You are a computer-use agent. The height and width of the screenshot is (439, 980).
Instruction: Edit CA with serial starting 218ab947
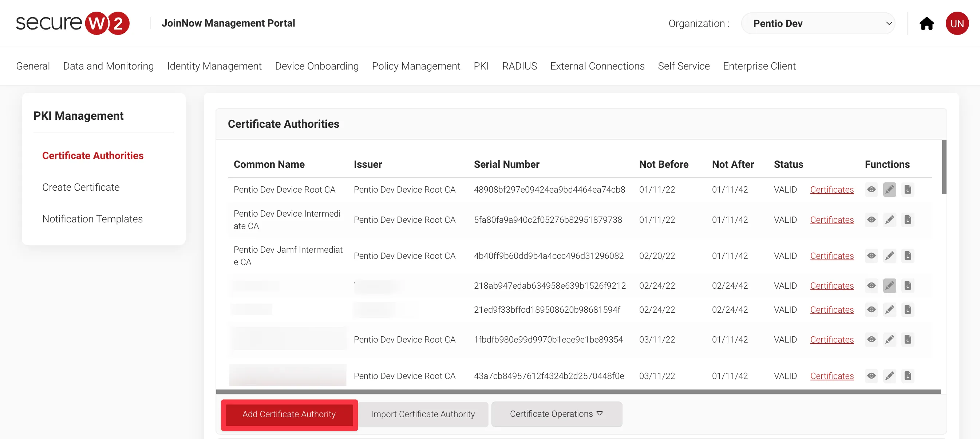point(889,285)
